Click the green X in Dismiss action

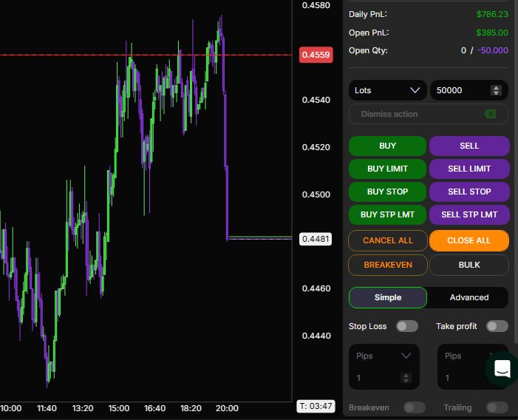coord(491,114)
